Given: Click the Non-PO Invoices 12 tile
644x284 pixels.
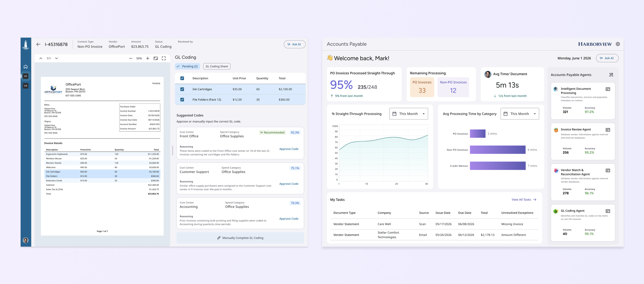Looking at the screenshot, I should (x=453, y=87).
